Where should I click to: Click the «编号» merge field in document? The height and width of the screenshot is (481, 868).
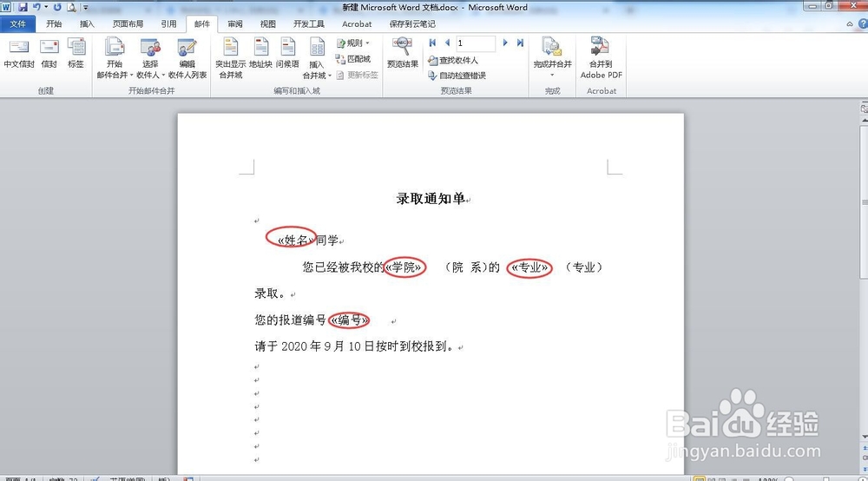point(349,320)
